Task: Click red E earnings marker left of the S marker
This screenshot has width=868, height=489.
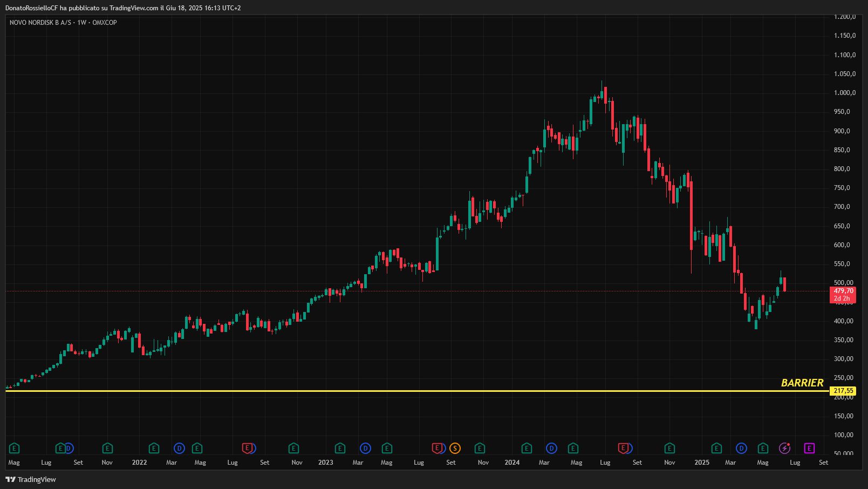Action: (x=437, y=448)
